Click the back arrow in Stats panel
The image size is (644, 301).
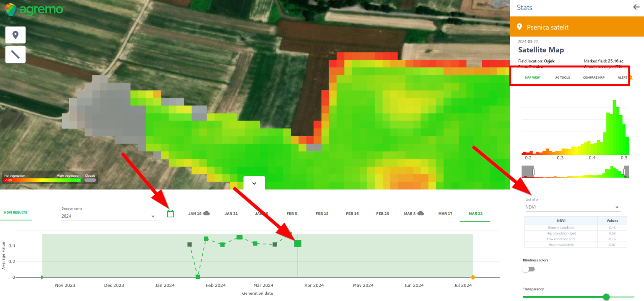click(636, 7)
